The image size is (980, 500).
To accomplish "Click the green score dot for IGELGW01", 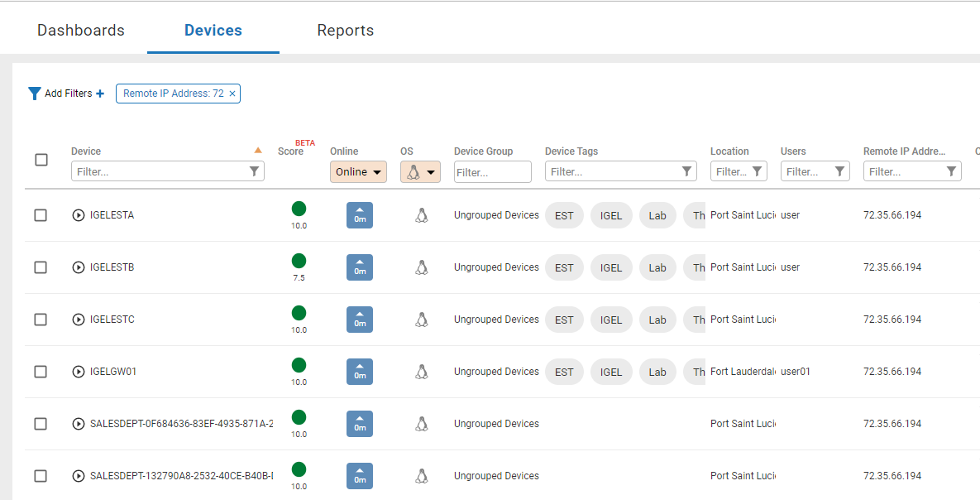I will coord(299,365).
